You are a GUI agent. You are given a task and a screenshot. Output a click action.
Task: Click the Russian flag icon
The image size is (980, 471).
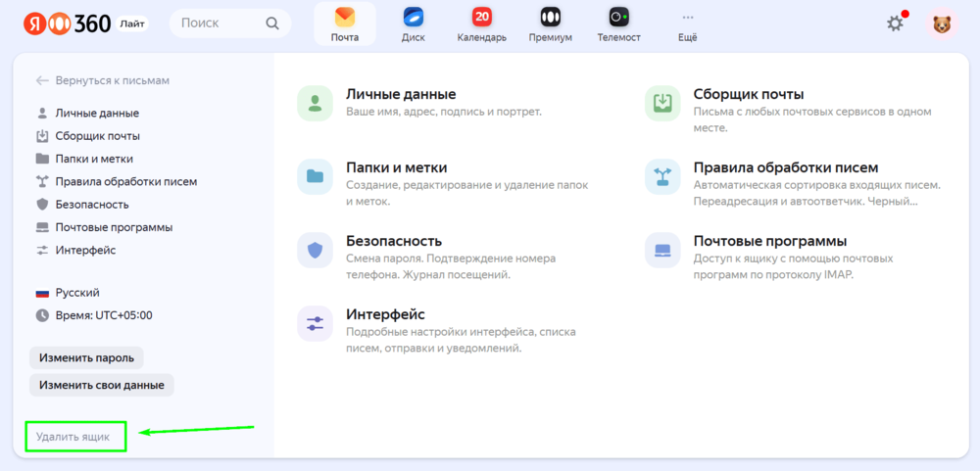pos(42,293)
